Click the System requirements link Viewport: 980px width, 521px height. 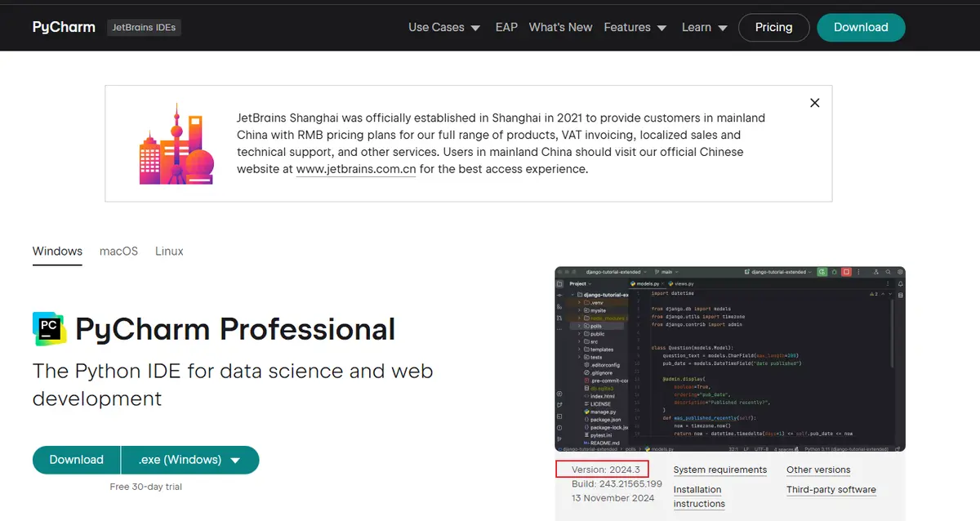[719, 470]
